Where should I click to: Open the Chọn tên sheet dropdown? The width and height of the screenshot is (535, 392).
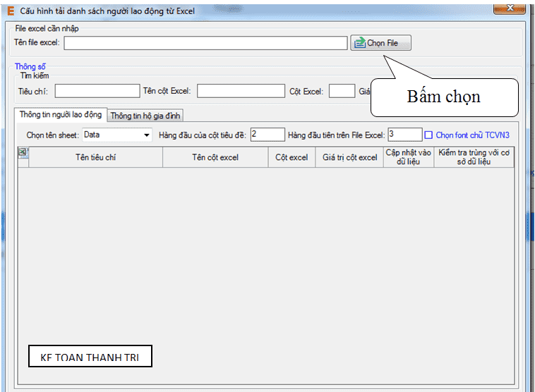pyautogui.click(x=147, y=135)
